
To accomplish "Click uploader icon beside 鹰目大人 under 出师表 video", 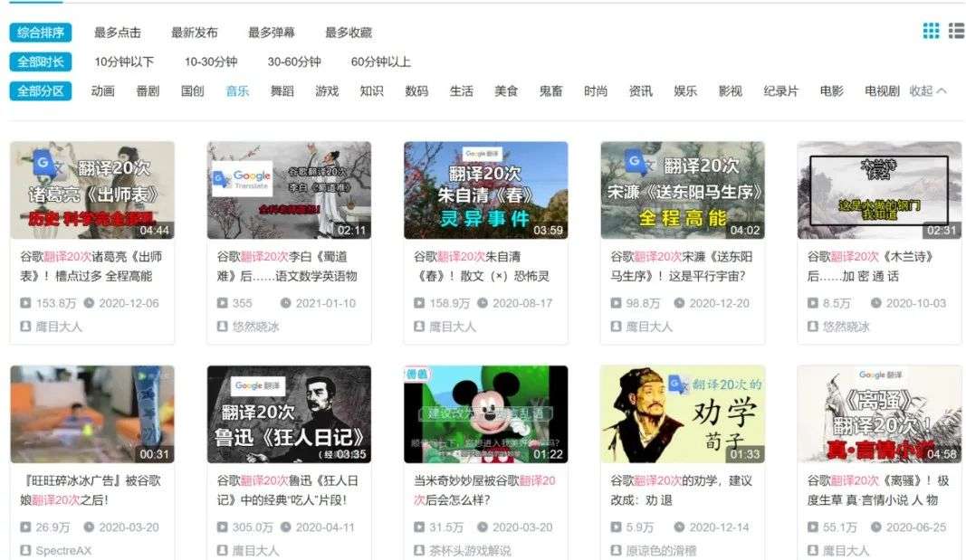I will pos(25,327).
